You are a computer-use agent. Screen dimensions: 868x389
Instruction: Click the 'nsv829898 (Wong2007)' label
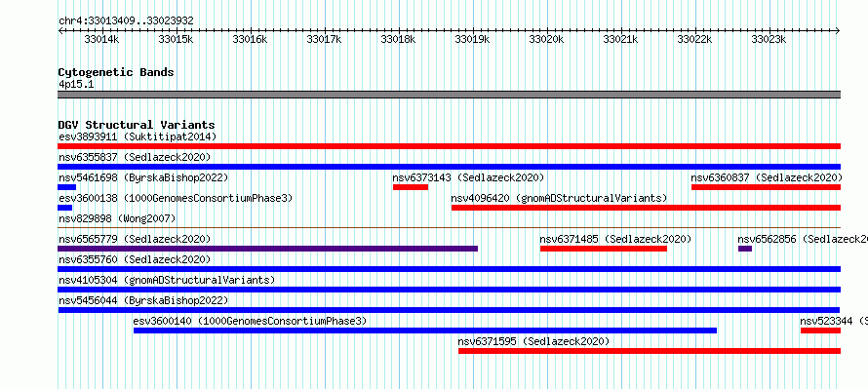[117, 218]
